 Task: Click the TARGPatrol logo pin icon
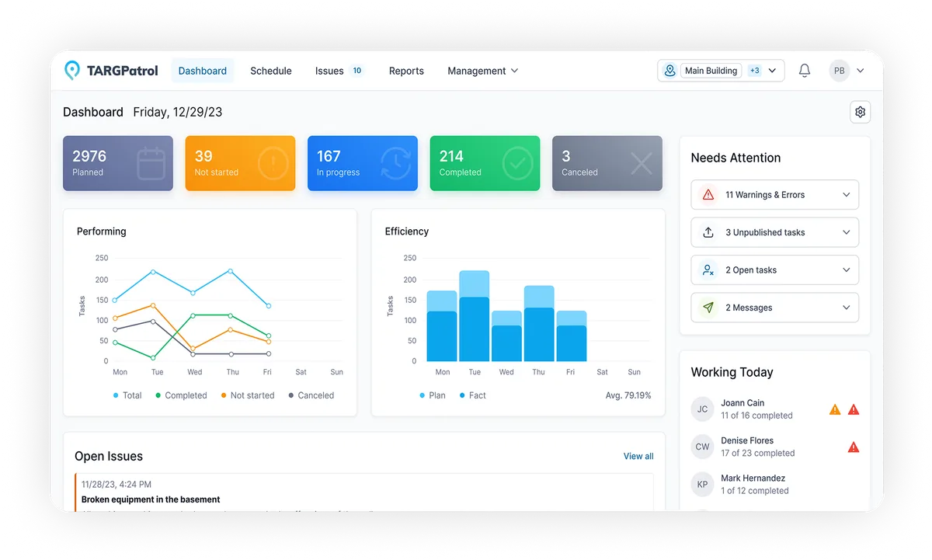point(73,70)
